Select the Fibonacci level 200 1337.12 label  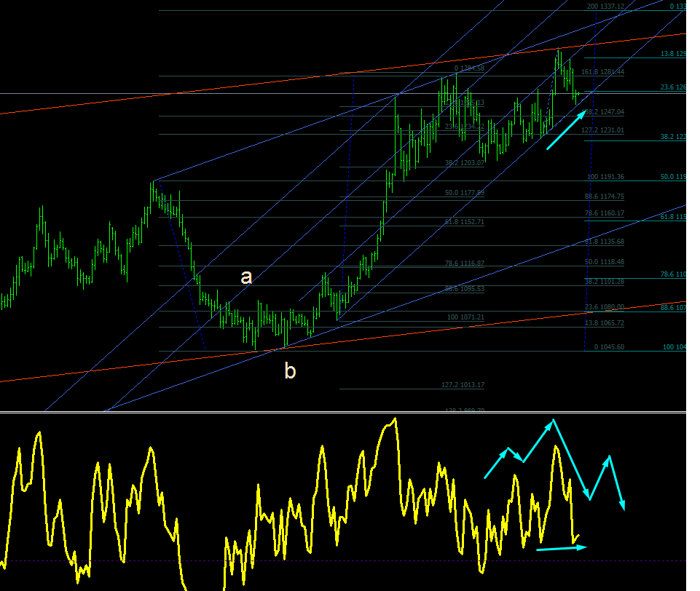pyautogui.click(x=605, y=7)
